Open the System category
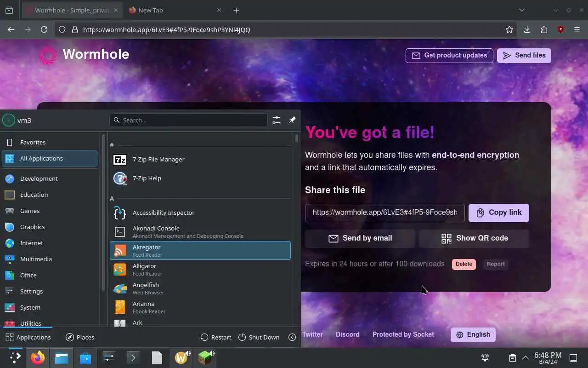Screen dimensions: 588x368 coord(50,307)
